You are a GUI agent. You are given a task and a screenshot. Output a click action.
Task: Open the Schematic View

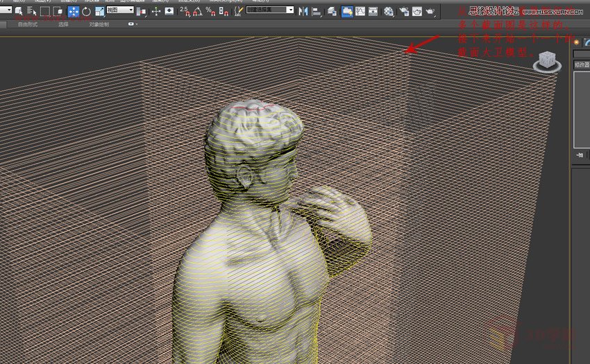pyautogui.click(x=373, y=12)
